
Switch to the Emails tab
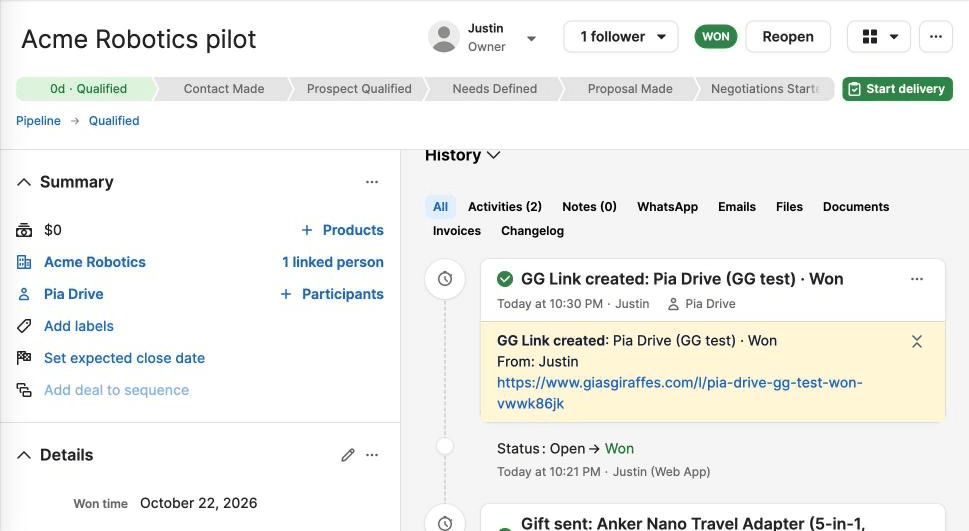click(x=737, y=207)
